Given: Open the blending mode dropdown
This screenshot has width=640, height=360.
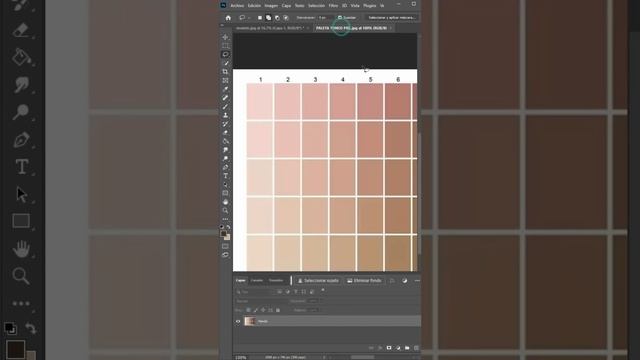Looking at the screenshot, I should (x=260, y=301).
